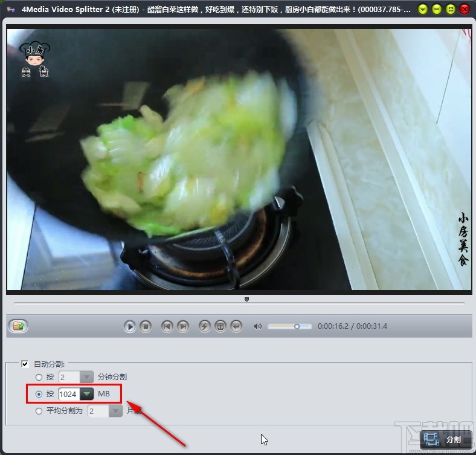Select the split by 分钟分割 radio button

(39, 377)
